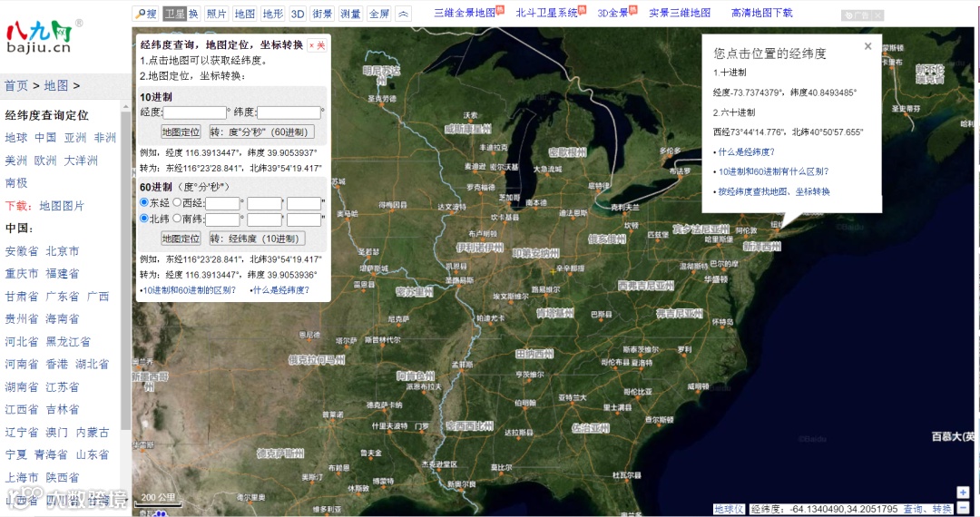Click 地图定位 under 10进制 section

tap(181, 132)
